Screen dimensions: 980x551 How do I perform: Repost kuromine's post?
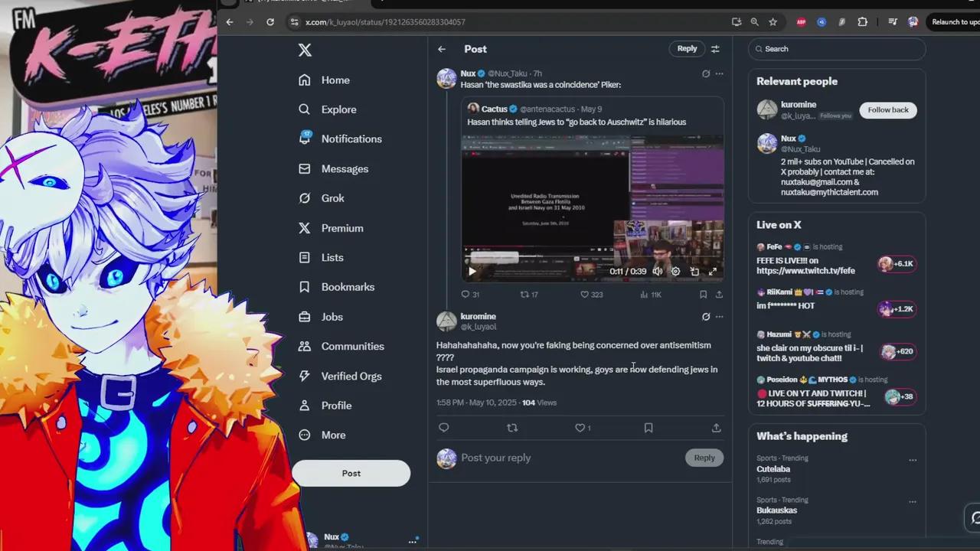(x=512, y=428)
